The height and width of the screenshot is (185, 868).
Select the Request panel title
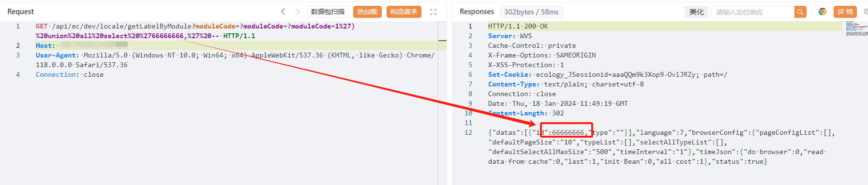[x=20, y=12]
